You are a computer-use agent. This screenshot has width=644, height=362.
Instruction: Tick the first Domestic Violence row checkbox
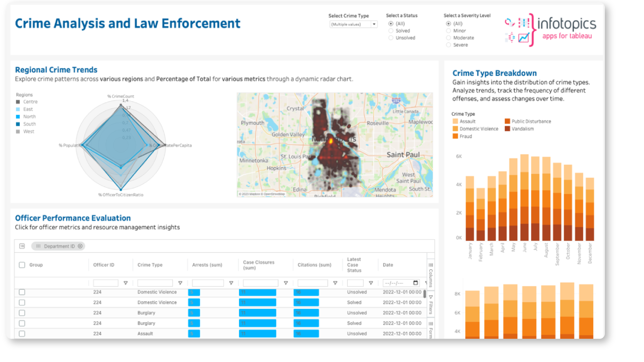click(22, 292)
